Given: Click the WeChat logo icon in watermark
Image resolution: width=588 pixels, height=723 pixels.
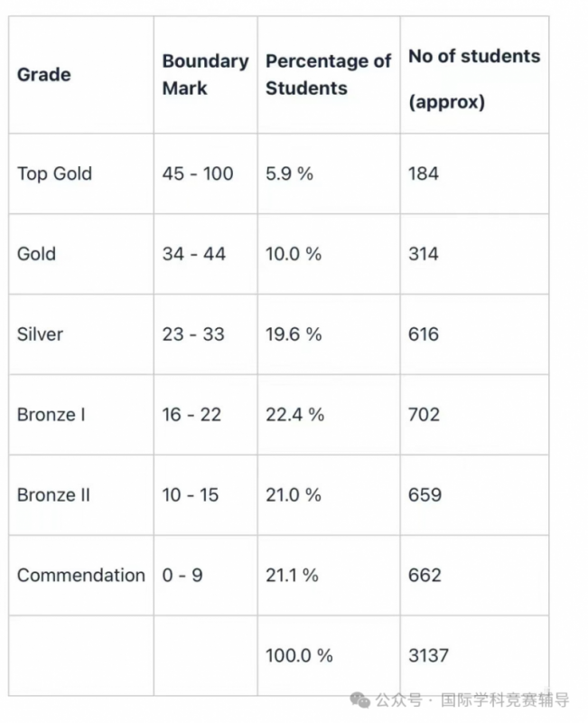Looking at the screenshot, I should tap(359, 700).
